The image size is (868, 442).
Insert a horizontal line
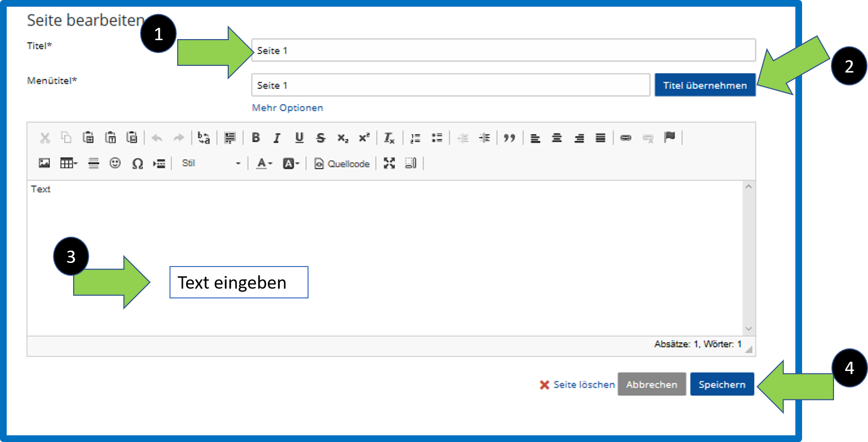tap(93, 164)
